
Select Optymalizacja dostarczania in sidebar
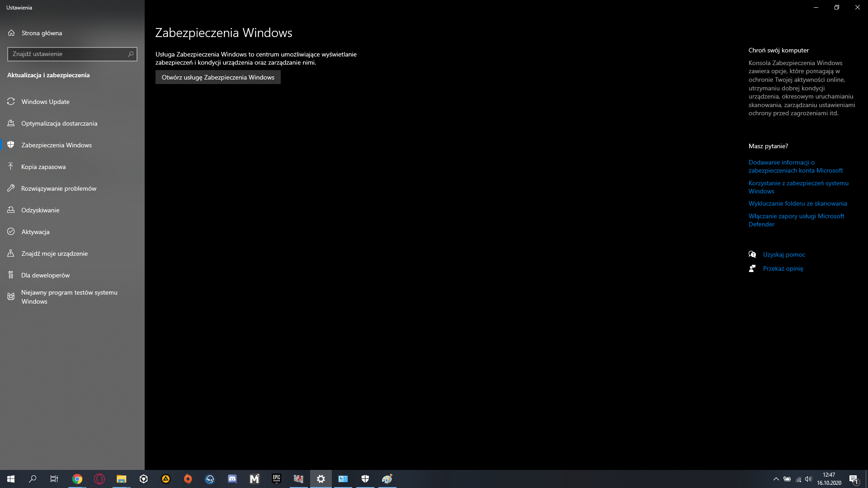(x=72, y=123)
